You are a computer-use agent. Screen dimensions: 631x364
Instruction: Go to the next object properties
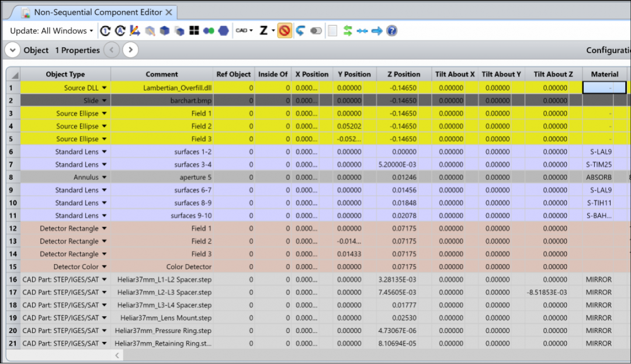pyautogui.click(x=130, y=50)
